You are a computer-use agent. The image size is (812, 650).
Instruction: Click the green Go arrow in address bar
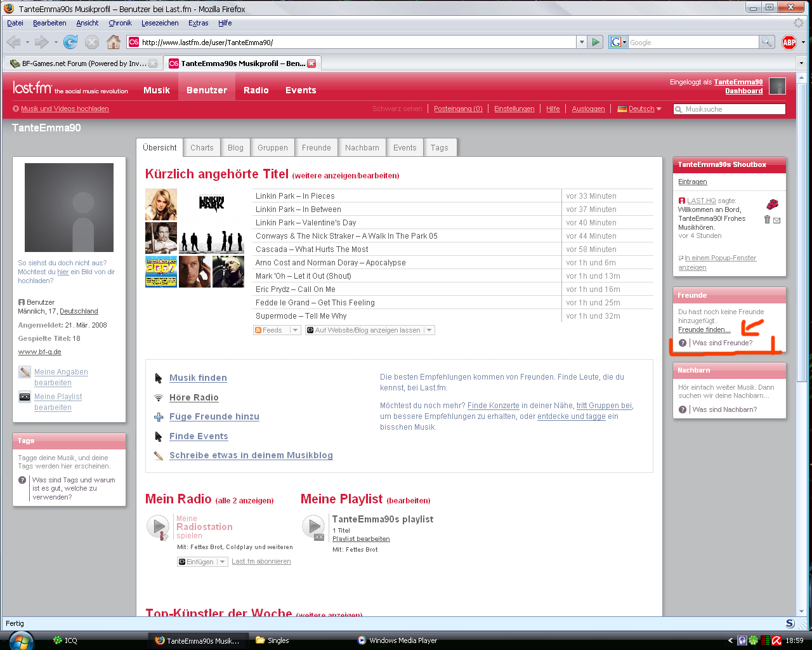click(595, 43)
